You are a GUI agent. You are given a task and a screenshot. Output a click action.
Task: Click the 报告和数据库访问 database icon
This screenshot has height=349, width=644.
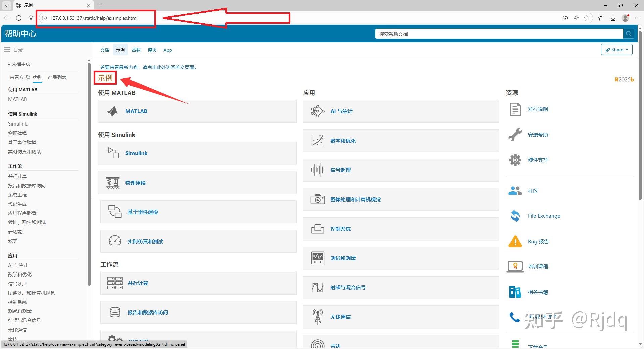pyautogui.click(x=115, y=312)
